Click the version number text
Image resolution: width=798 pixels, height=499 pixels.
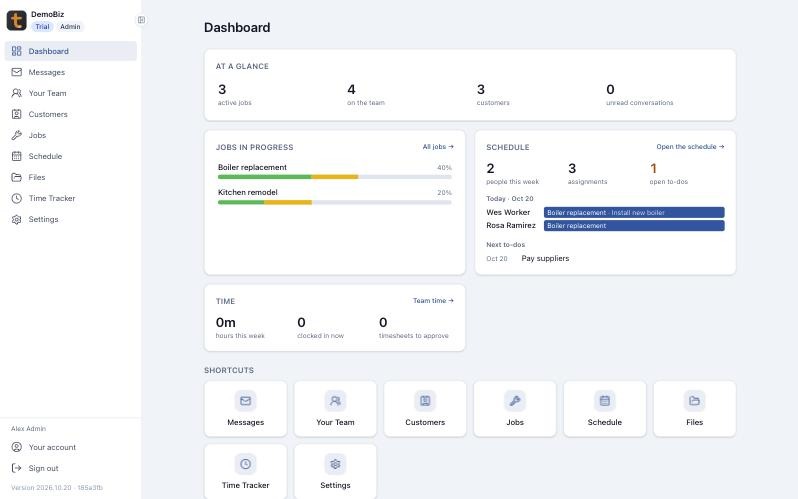57,487
